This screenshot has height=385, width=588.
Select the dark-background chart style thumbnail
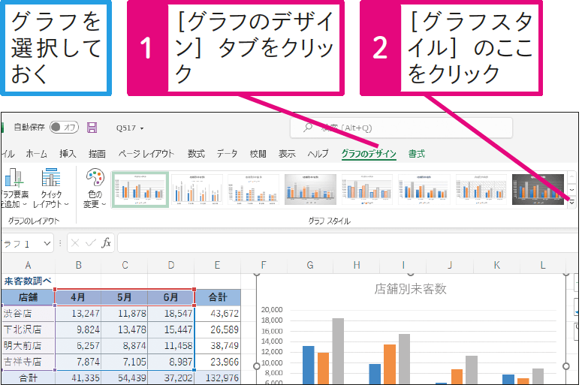[538, 189]
